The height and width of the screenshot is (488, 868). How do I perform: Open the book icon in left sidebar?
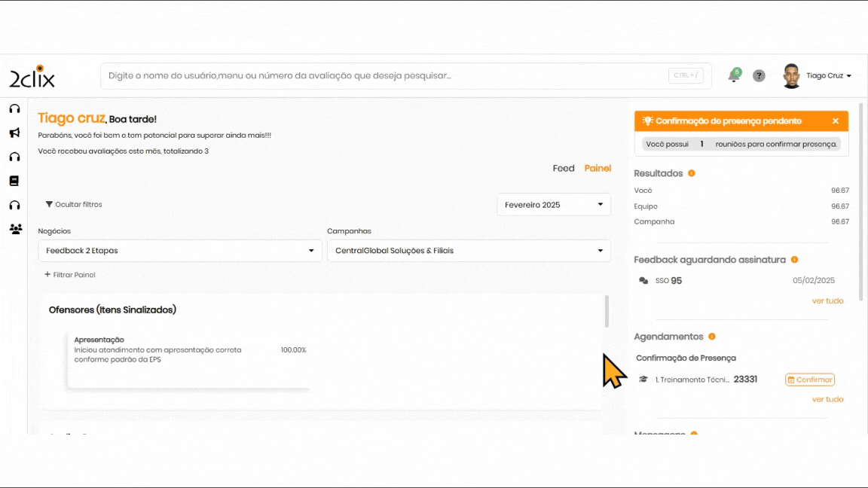click(14, 181)
